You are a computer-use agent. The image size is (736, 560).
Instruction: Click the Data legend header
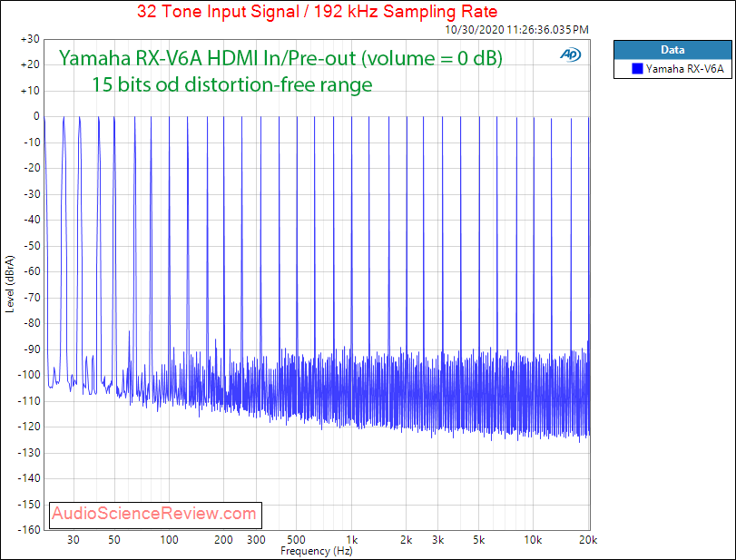click(672, 50)
